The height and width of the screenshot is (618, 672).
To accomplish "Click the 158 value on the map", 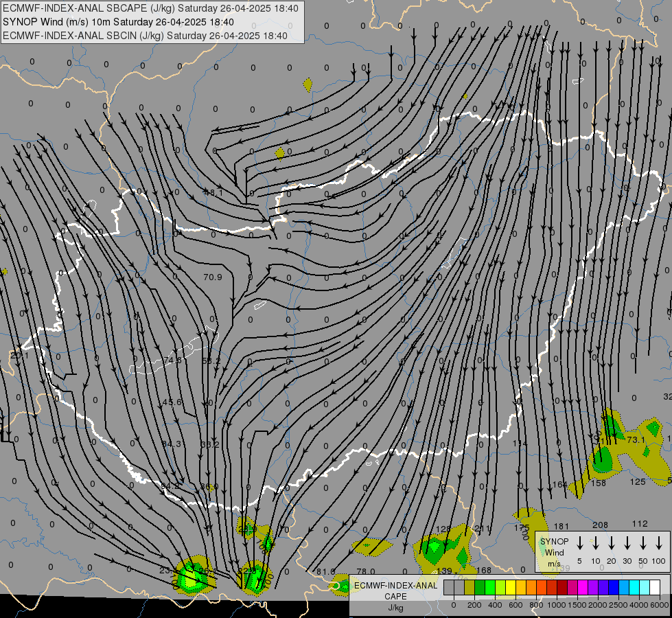I will pos(599,483).
